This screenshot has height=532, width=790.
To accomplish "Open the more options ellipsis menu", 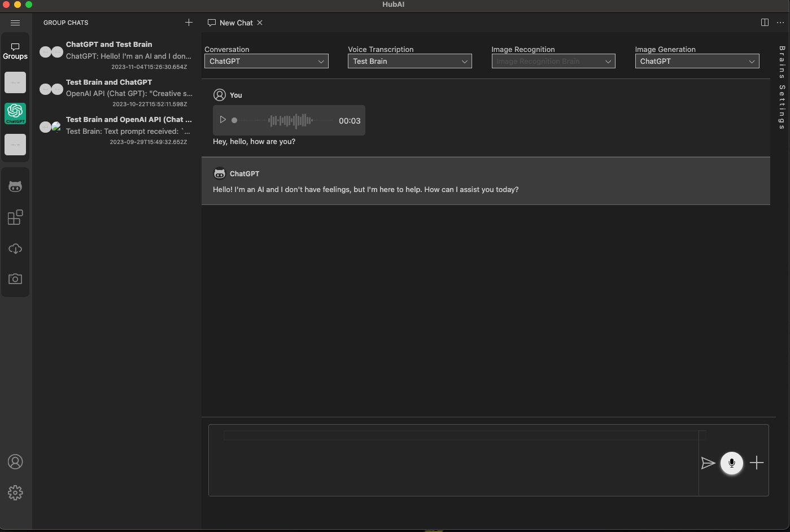I will (780, 23).
